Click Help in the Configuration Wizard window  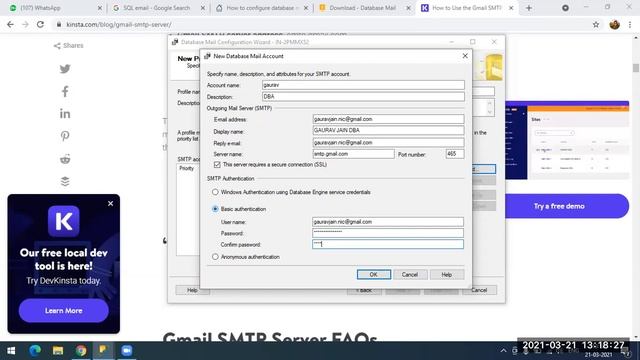(192, 290)
